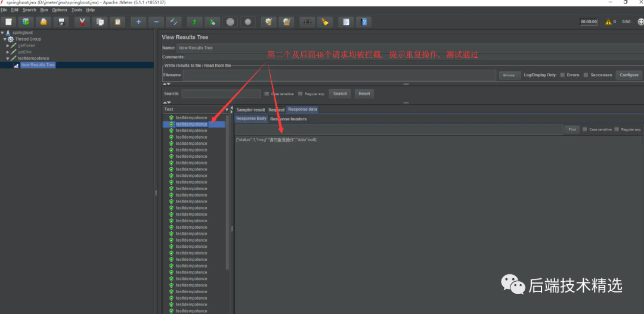Open the File menu
This screenshot has height=314, width=644.
(4, 10)
